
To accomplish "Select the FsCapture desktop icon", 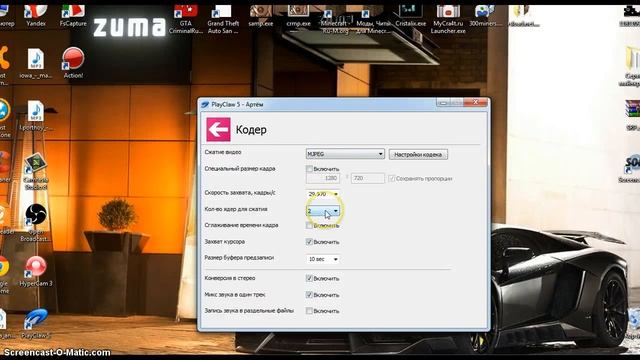I will 73,16.
